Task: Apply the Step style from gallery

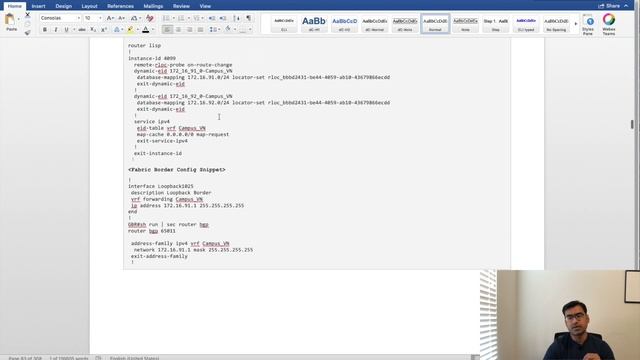Action: click(496, 24)
